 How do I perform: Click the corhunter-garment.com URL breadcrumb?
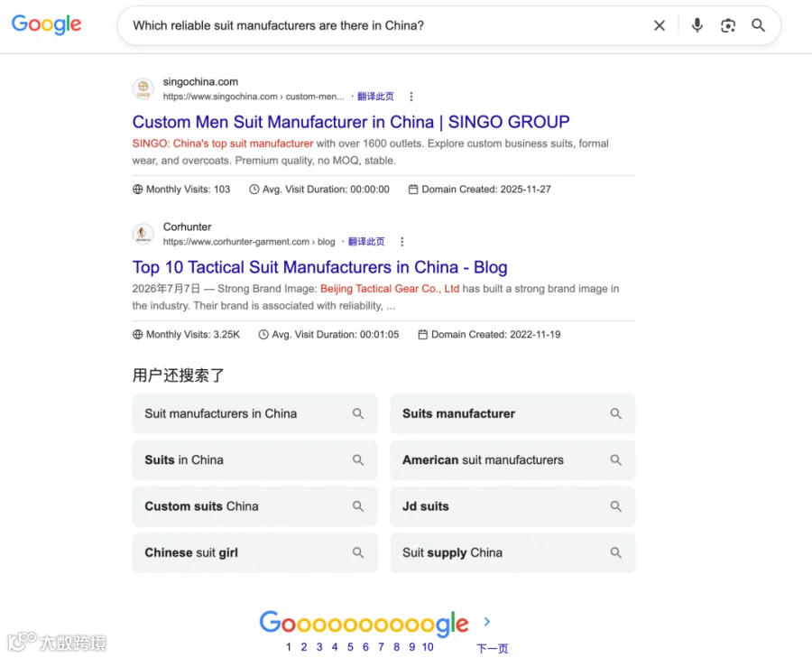[x=249, y=241]
